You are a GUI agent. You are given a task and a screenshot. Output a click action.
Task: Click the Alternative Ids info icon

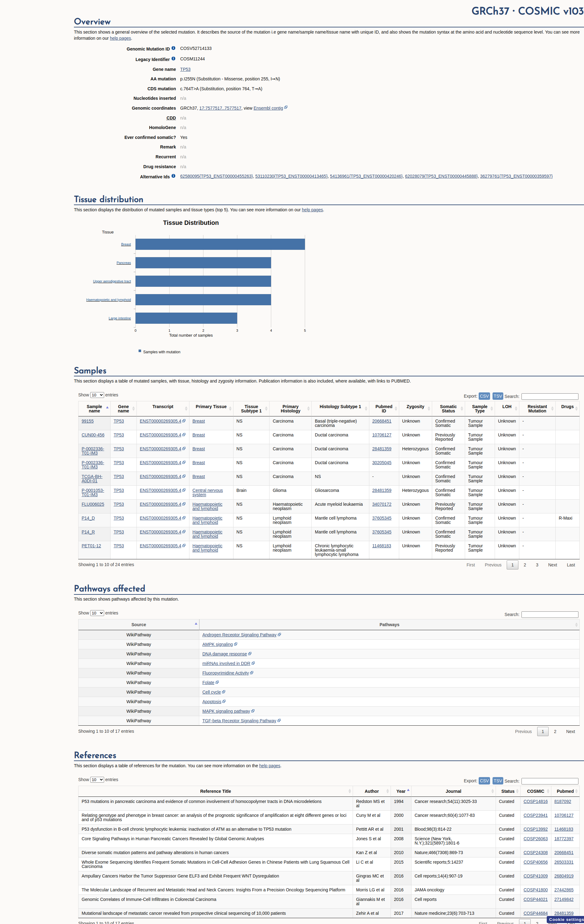coord(173,176)
